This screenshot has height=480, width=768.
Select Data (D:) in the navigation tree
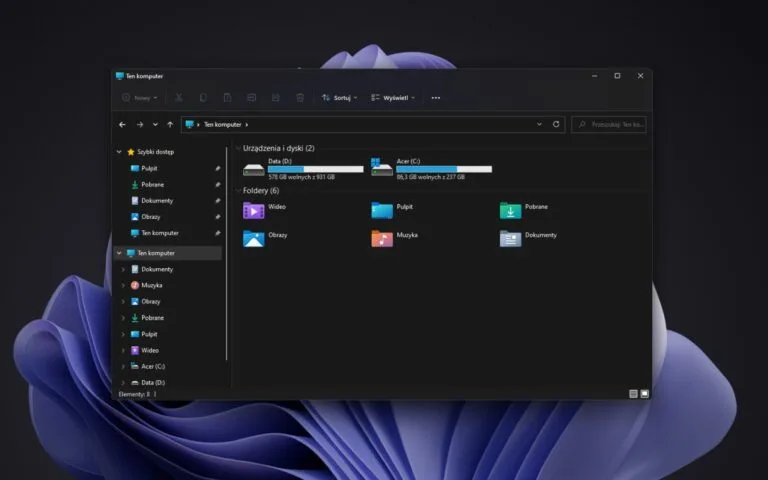point(153,383)
